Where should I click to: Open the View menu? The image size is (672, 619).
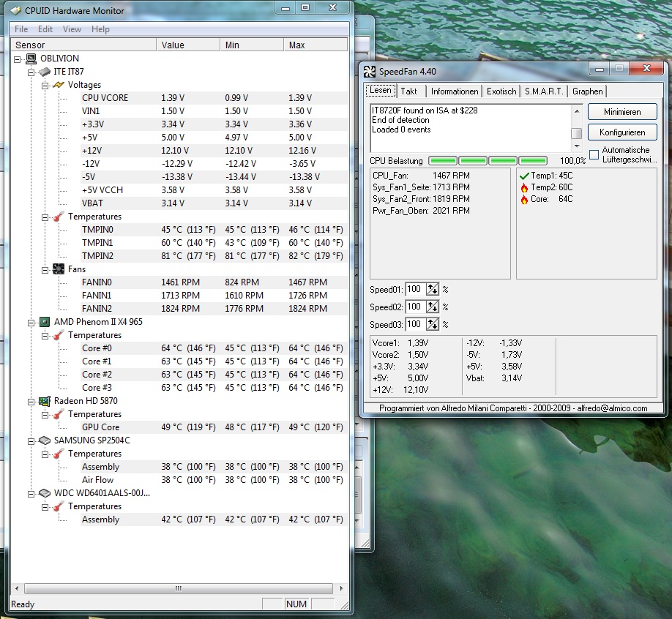[72, 29]
